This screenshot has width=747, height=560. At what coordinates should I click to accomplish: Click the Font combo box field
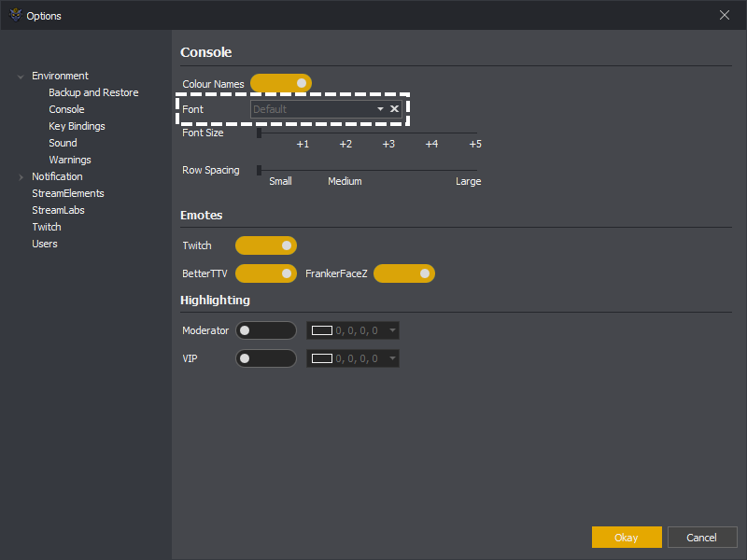[326, 109]
